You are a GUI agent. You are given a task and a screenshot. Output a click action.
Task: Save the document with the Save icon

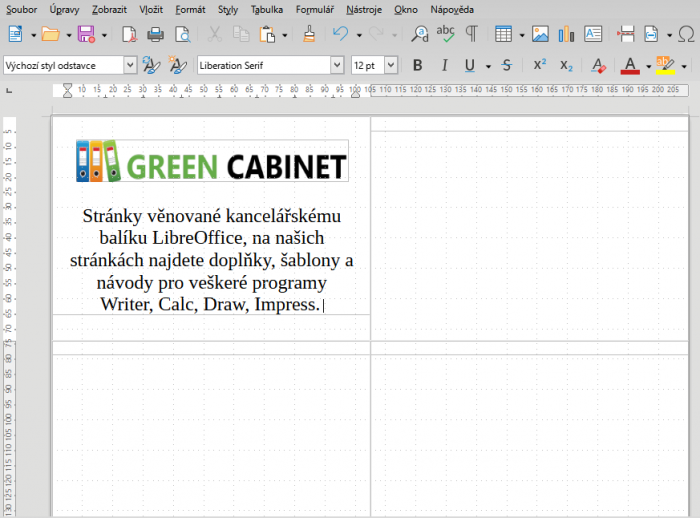[x=86, y=34]
